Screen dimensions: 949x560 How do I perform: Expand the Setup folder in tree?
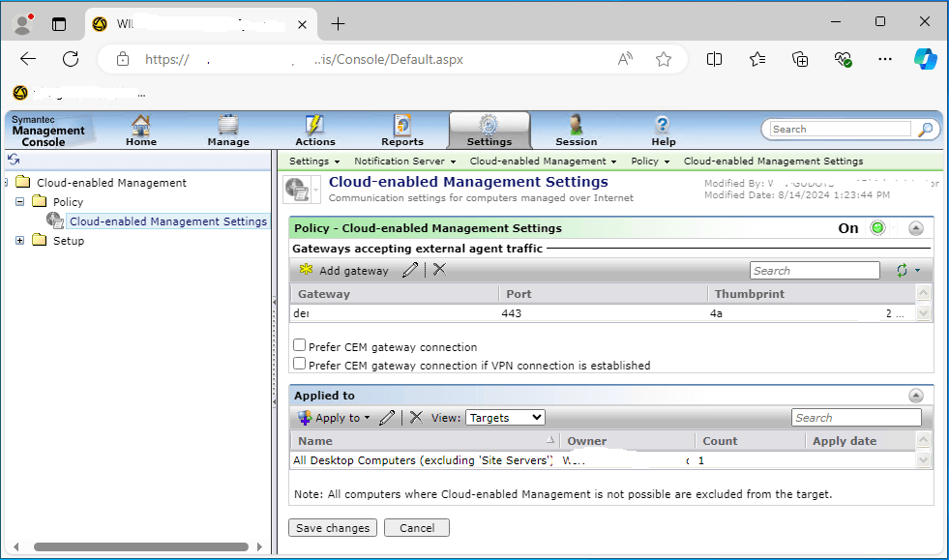tap(20, 241)
